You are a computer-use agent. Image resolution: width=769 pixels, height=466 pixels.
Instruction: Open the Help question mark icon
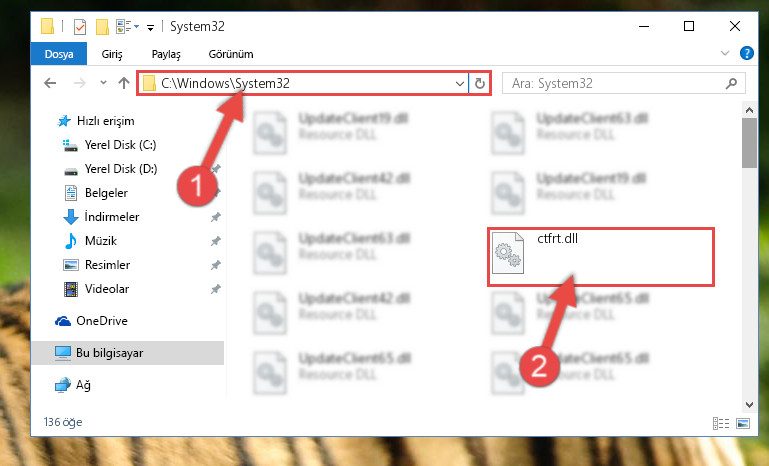[746, 53]
